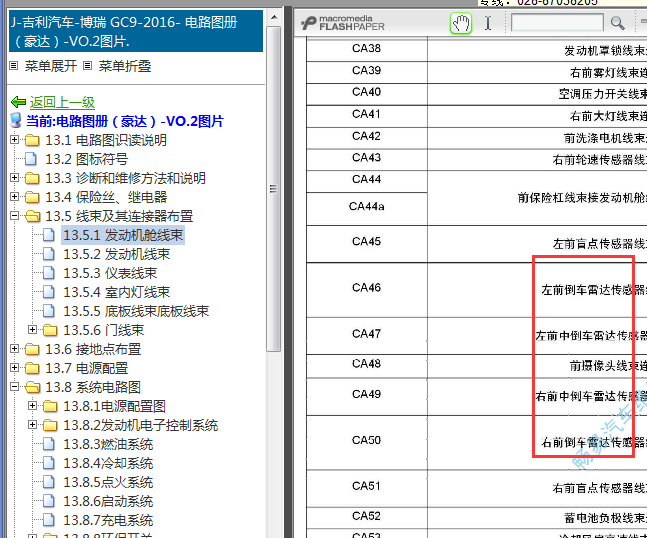
Task: Click the 菜单折叠 button
Action: [125, 66]
